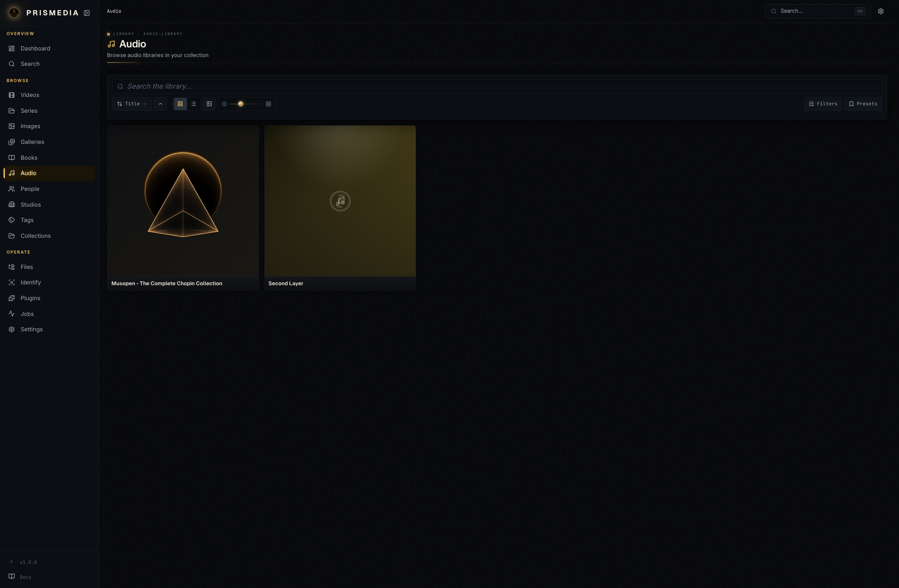Click the magnifier icon in library search
This screenshot has height=588, width=899.
(x=120, y=86)
